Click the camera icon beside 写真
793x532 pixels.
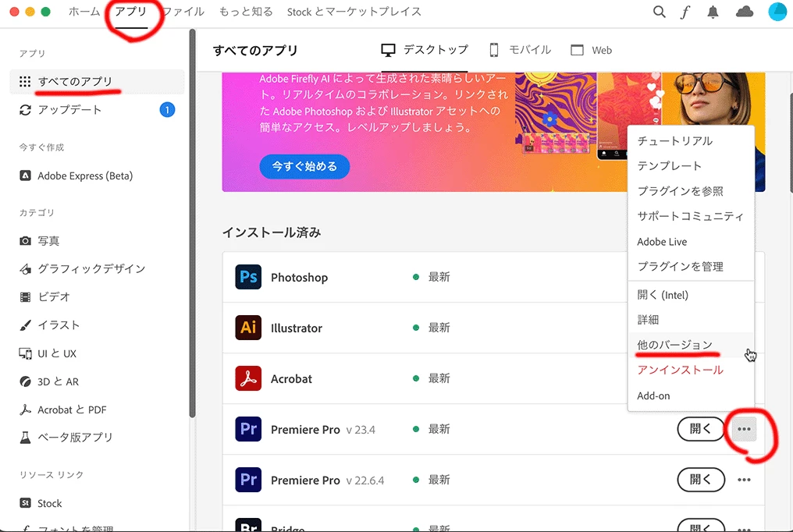click(x=25, y=241)
